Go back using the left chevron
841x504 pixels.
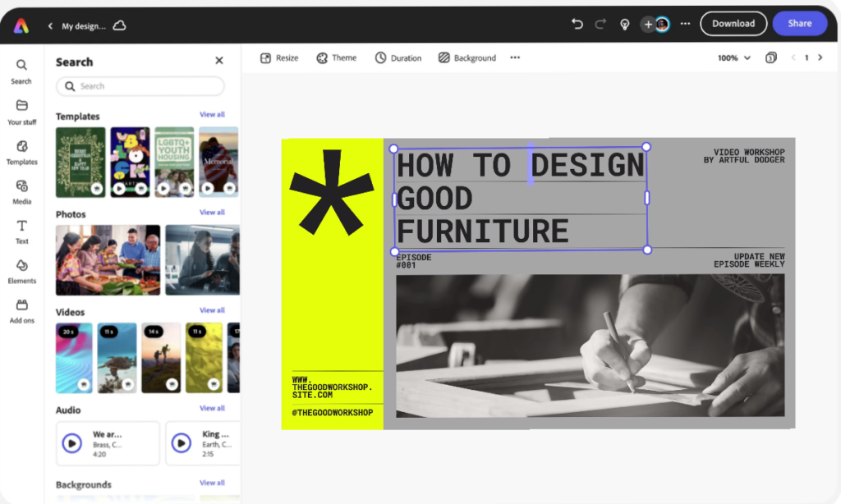[50, 26]
